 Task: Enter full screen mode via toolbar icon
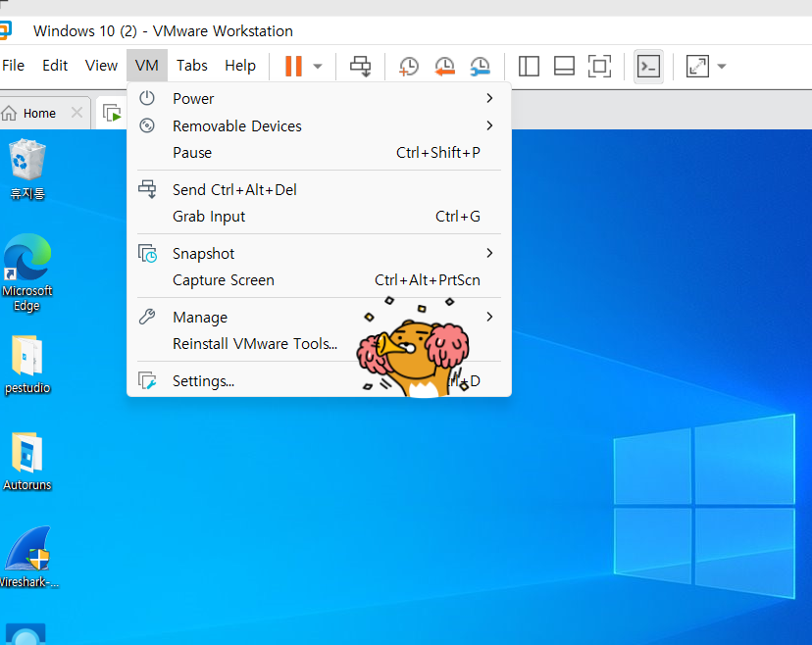click(599, 67)
